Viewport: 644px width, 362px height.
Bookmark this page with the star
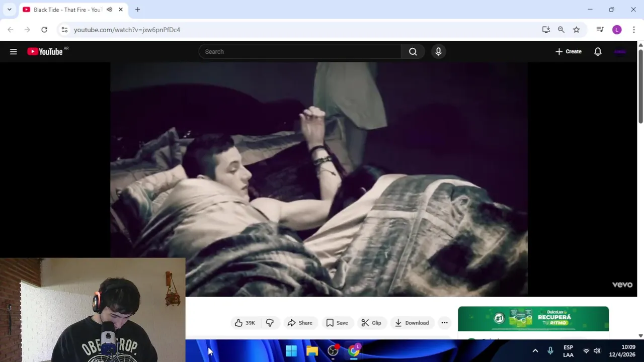click(576, 30)
